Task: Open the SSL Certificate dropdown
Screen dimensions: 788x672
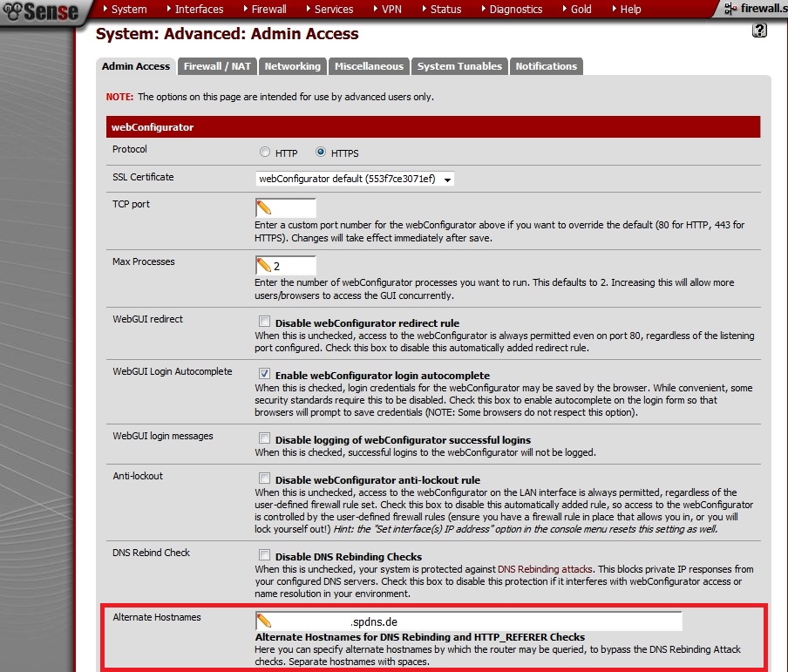Action: [x=356, y=180]
